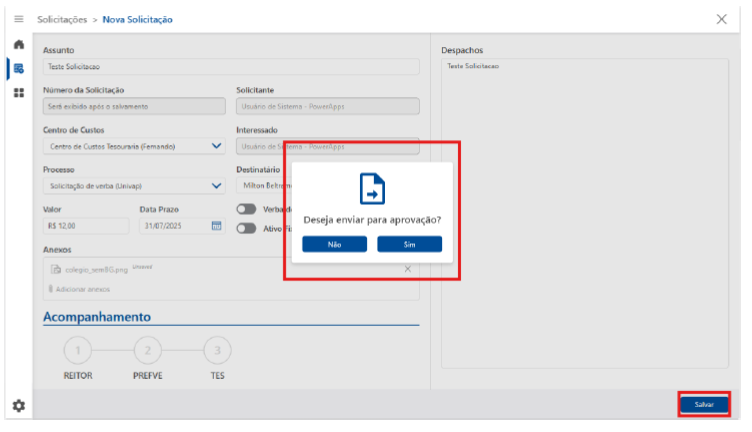Close the Nova Solicitação form
The height and width of the screenshot is (432, 752).
tap(722, 19)
